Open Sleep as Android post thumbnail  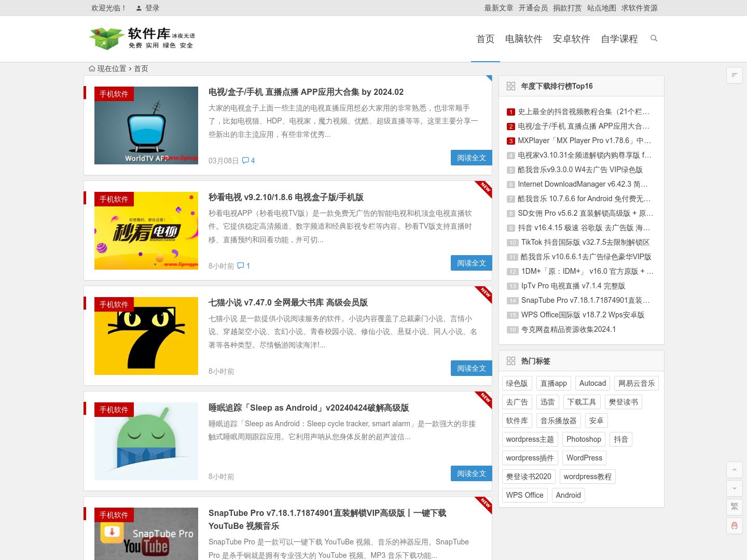[146, 441]
